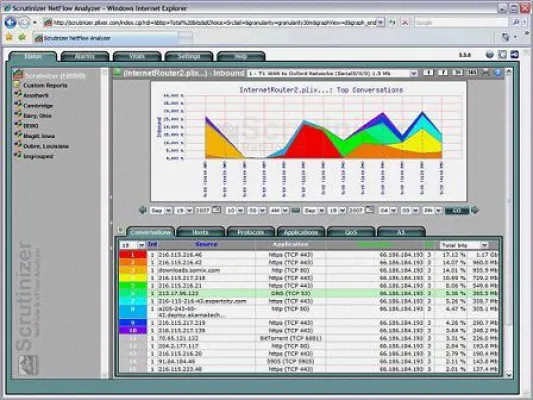Click the globe icon near version number

point(489,54)
